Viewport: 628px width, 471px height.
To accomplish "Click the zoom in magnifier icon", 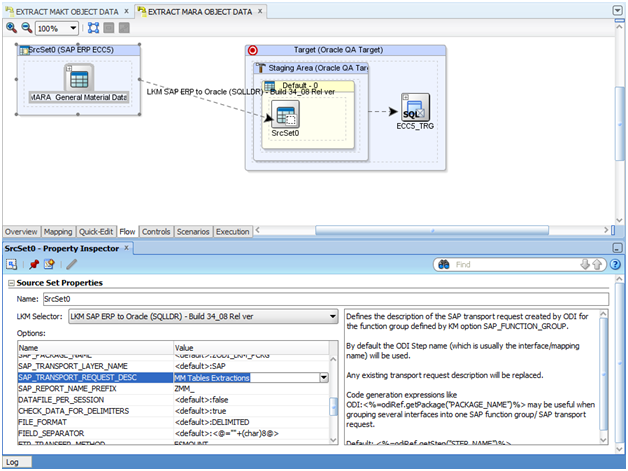I will click(x=11, y=28).
